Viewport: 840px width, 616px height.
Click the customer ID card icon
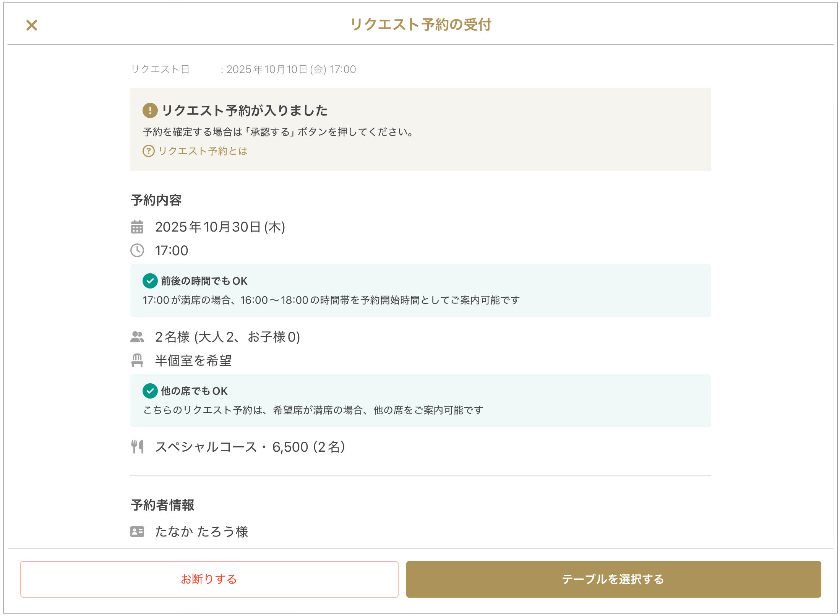137,532
